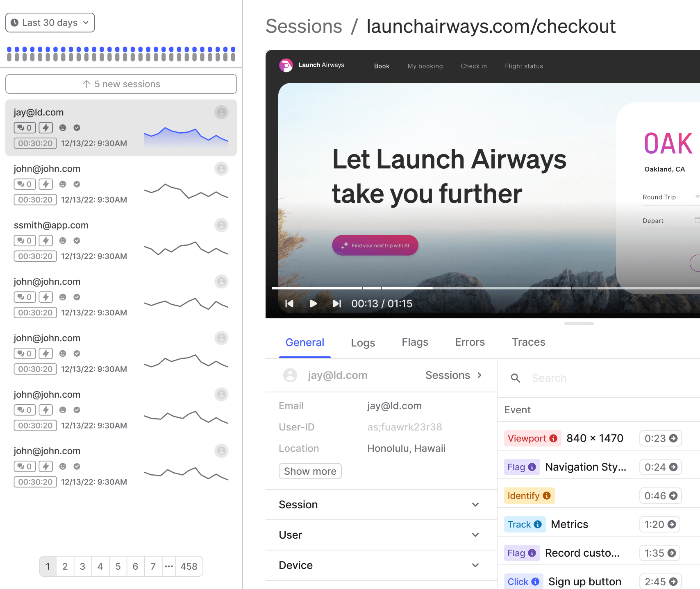Screen dimensions: 700x589
Task: Click the lightning bolt icon on ssmith@app.com session
Action: pos(46,241)
